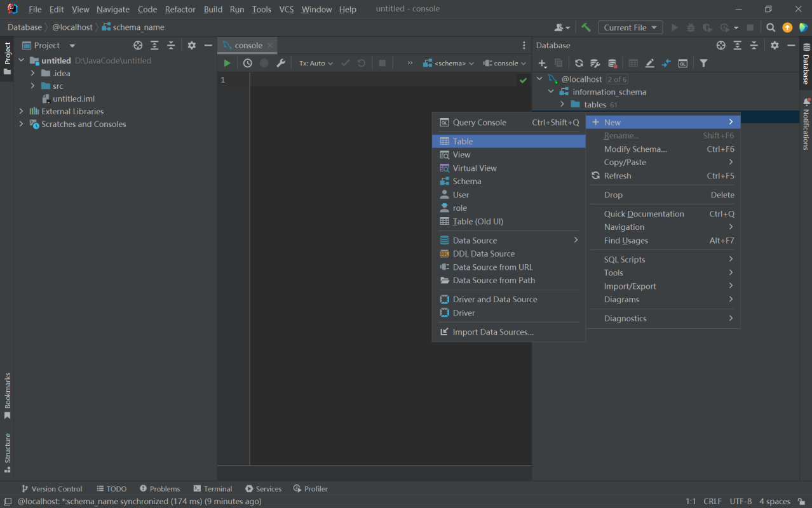Toggle the Bookmarks tool window side tab
This screenshot has width=812, height=508.
8,395
